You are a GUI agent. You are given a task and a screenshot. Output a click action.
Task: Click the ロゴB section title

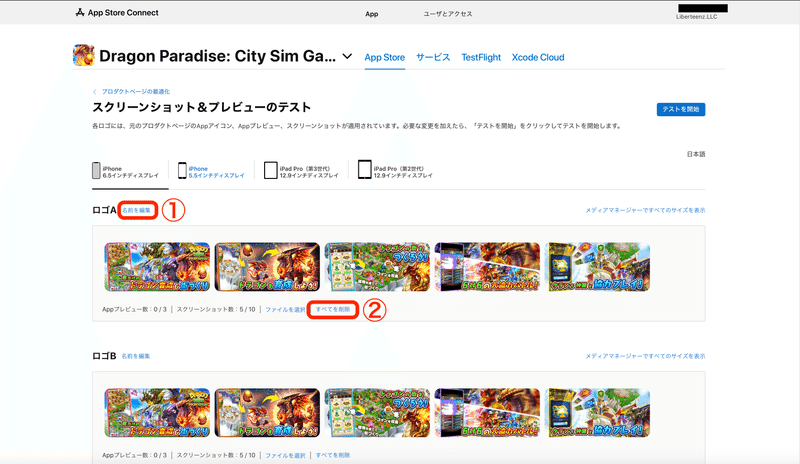point(104,356)
